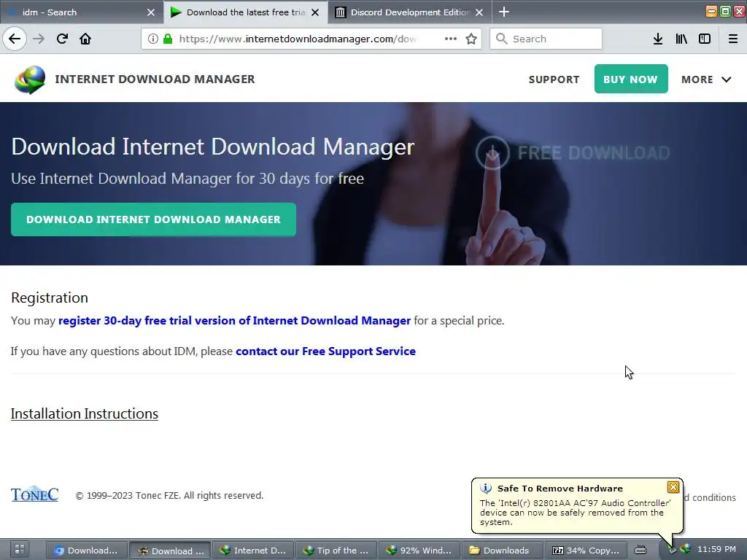Click the Tonec company logo
This screenshot has width=747, height=560.
(x=35, y=494)
